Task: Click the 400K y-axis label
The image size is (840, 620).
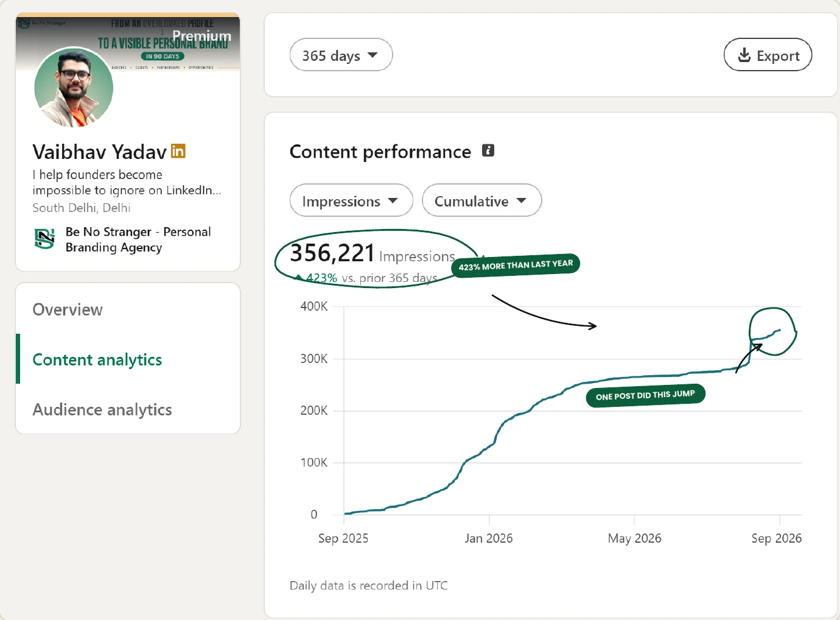Action: tap(314, 306)
